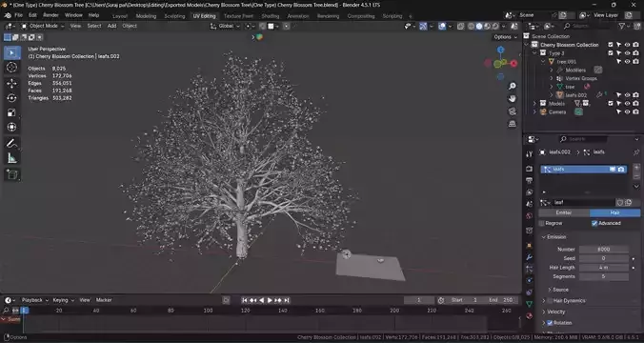Select the Select Box tool
Viewport: 644px width, 343px height.
tap(12, 53)
